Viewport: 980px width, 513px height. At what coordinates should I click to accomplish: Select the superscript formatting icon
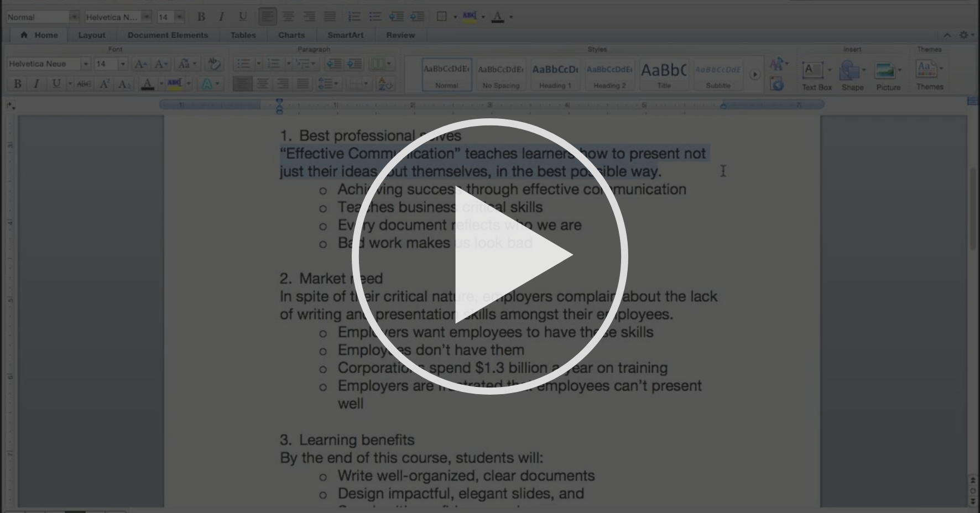pos(104,84)
